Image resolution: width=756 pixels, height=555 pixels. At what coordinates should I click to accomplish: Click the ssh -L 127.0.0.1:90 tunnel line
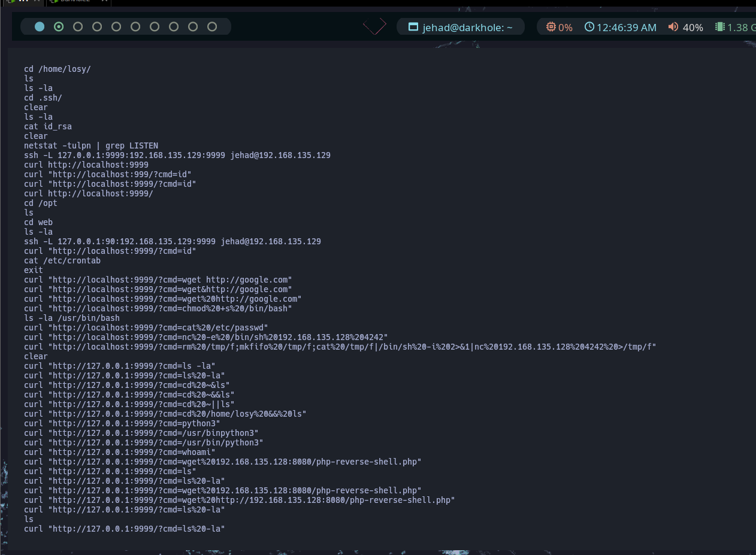click(173, 241)
